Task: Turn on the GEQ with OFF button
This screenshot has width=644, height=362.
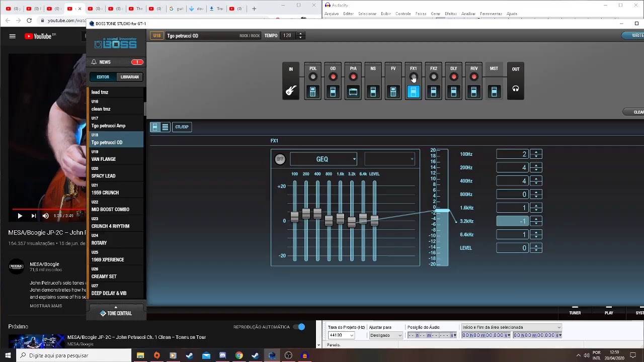Action: point(280,159)
